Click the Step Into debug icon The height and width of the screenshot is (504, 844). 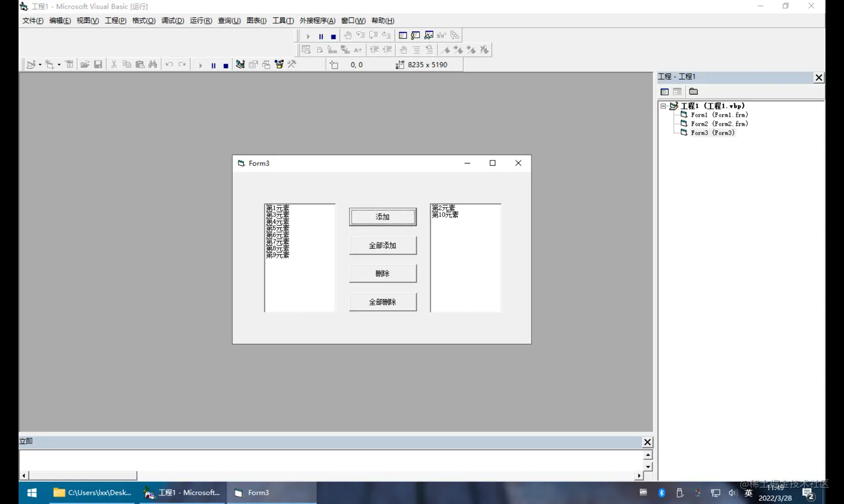click(361, 36)
